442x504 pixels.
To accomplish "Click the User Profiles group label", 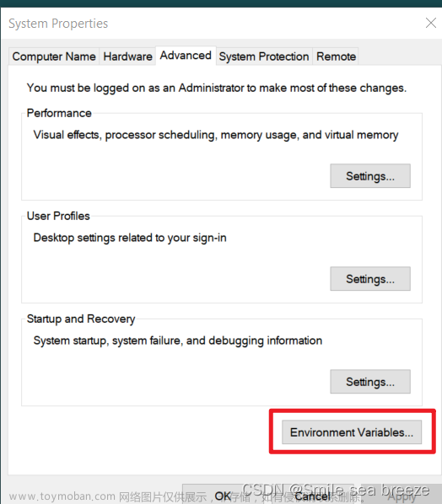I will pyautogui.click(x=58, y=216).
